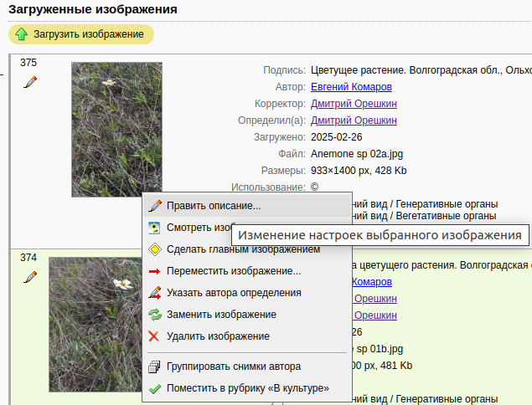Click the pencil edit icon for image 375

(x=30, y=82)
